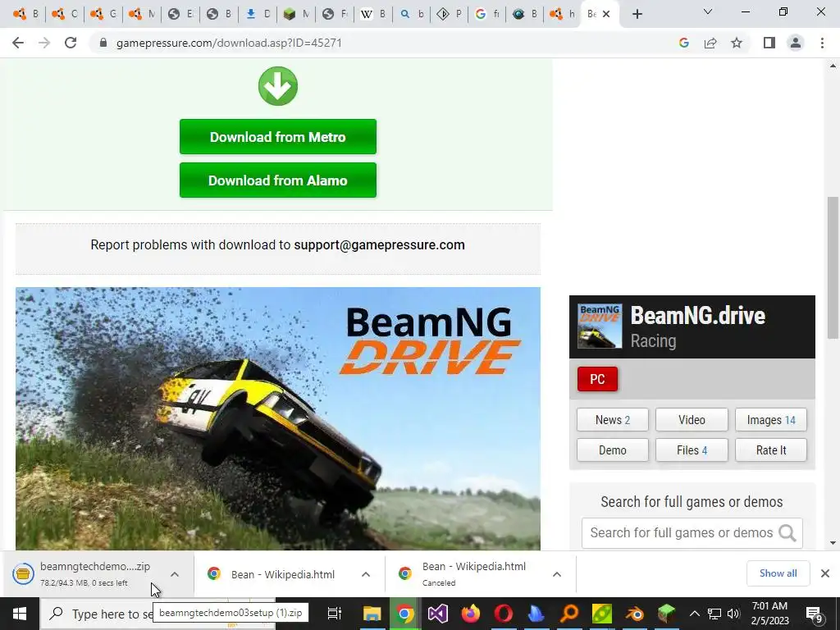Click scrollbar up arrow

click(833, 66)
